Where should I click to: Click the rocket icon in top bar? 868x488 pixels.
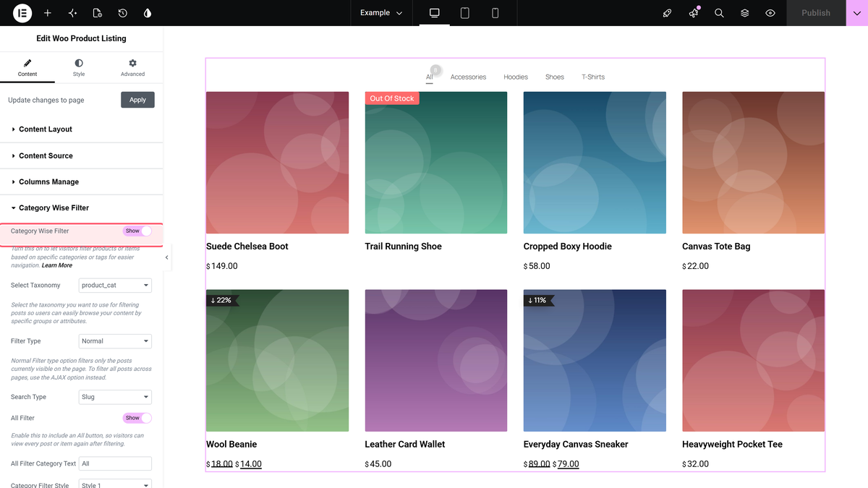[668, 13]
